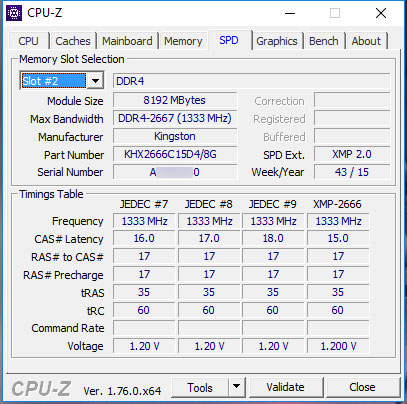Switch to the Caches tab
Screen dimensions: 407x404
point(73,41)
